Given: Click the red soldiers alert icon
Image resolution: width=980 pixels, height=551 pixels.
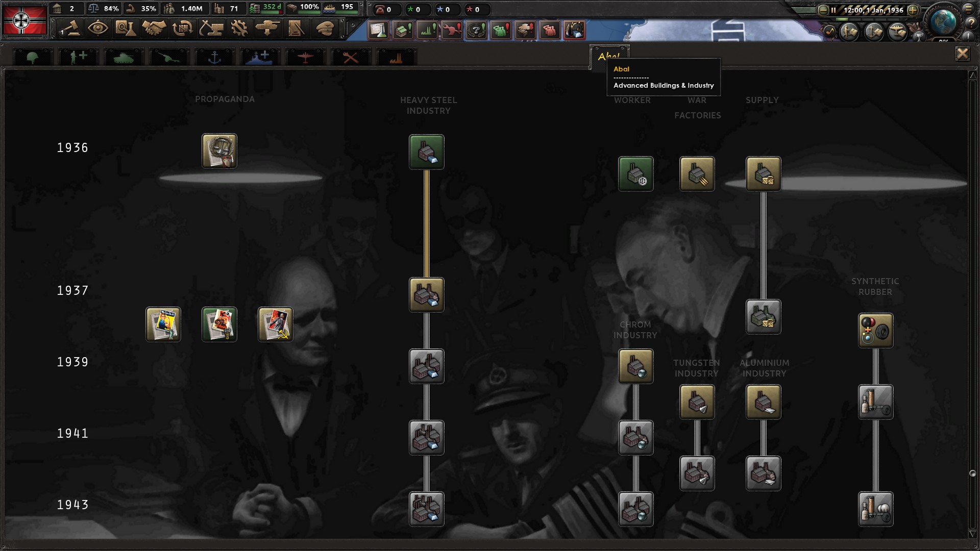Looking at the screenshot, I should pyautogui.click(x=550, y=30).
